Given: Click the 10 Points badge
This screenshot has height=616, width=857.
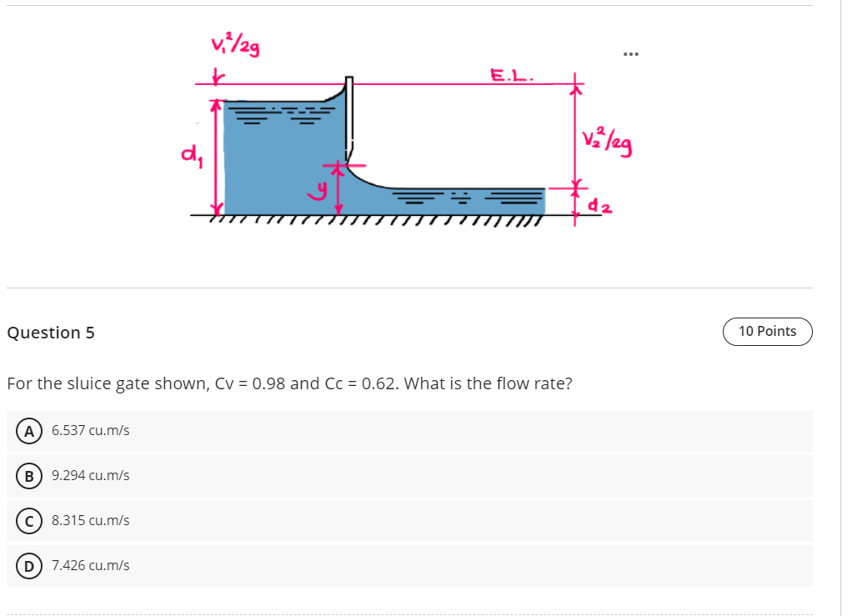Looking at the screenshot, I should click(x=767, y=331).
